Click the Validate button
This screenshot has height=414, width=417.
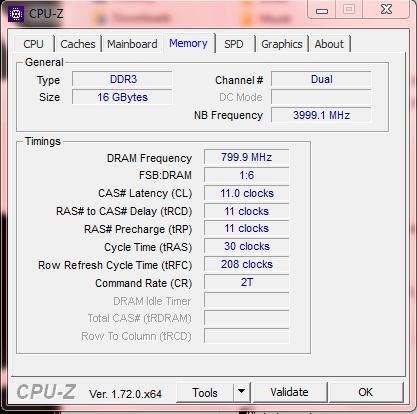tap(290, 392)
